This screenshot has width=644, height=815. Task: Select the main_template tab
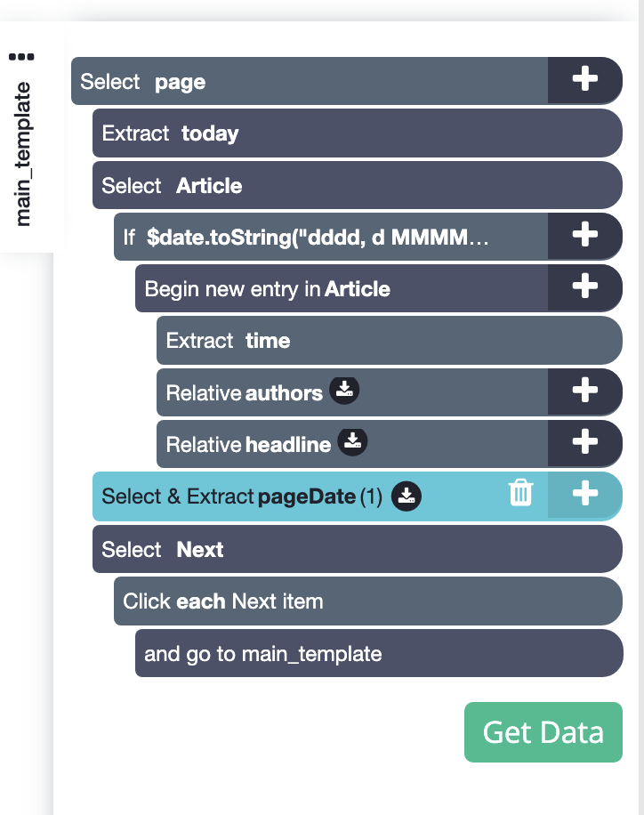pyautogui.click(x=24, y=153)
